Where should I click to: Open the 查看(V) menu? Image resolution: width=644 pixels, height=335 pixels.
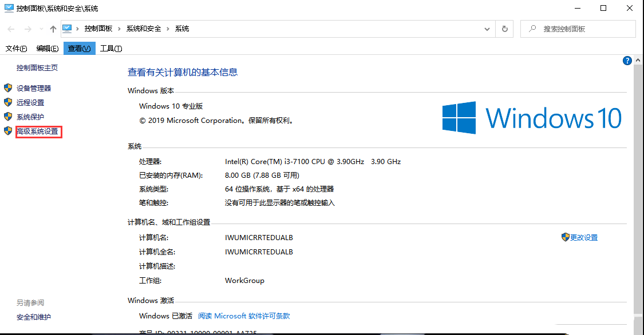pyautogui.click(x=79, y=49)
